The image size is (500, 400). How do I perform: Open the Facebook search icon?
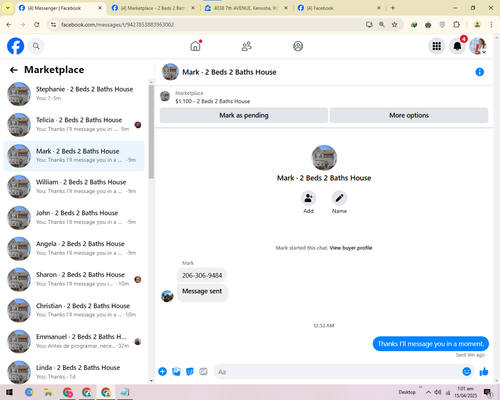point(36,46)
